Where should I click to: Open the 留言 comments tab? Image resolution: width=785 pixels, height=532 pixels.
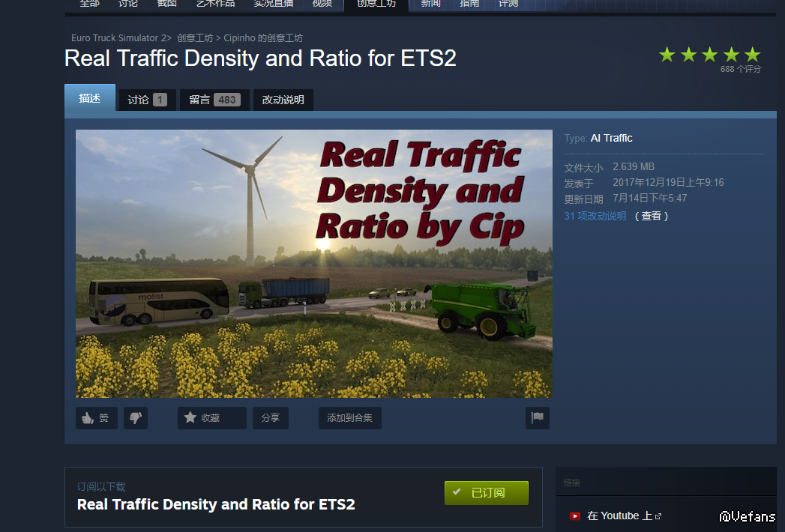(214, 100)
